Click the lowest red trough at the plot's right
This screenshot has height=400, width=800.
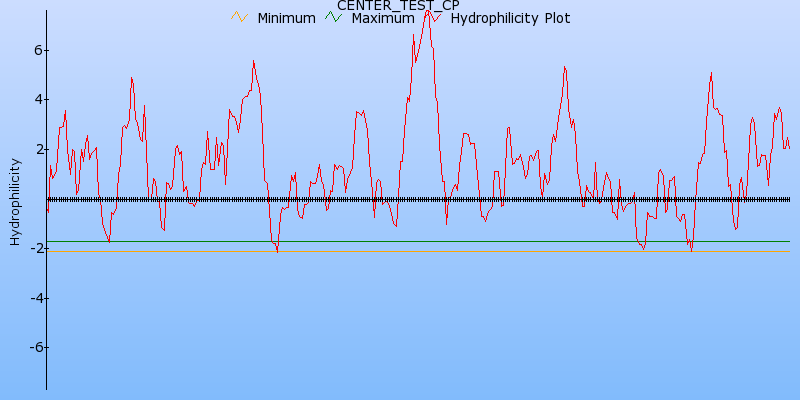point(690,249)
